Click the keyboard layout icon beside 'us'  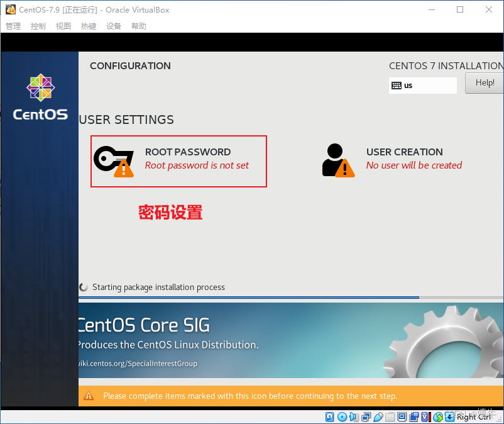[397, 86]
